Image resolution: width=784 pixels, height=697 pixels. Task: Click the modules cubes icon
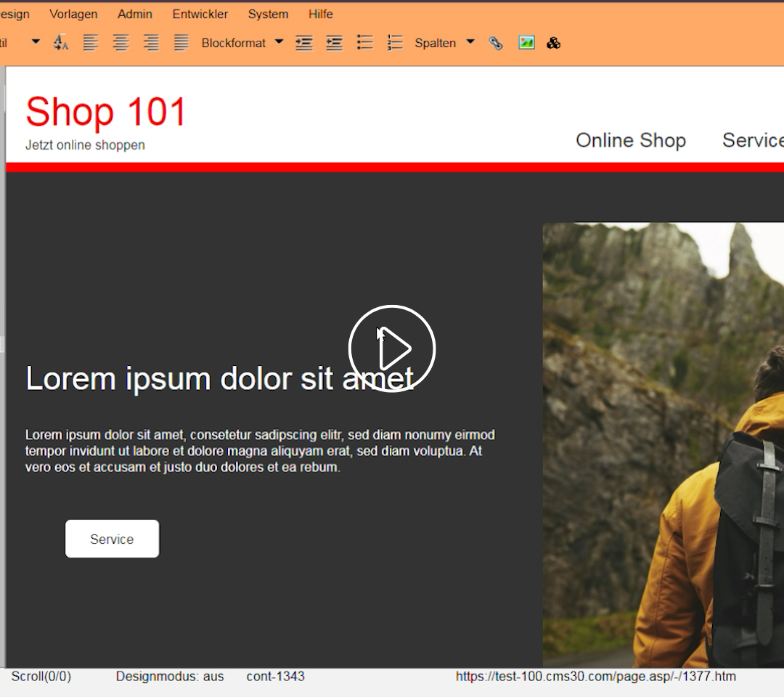coord(553,43)
